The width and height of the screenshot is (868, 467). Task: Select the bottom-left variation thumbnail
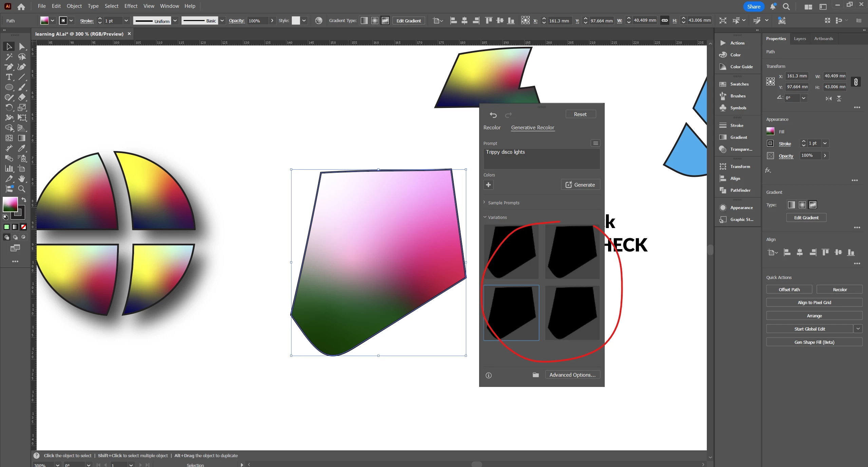click(511, 313)
